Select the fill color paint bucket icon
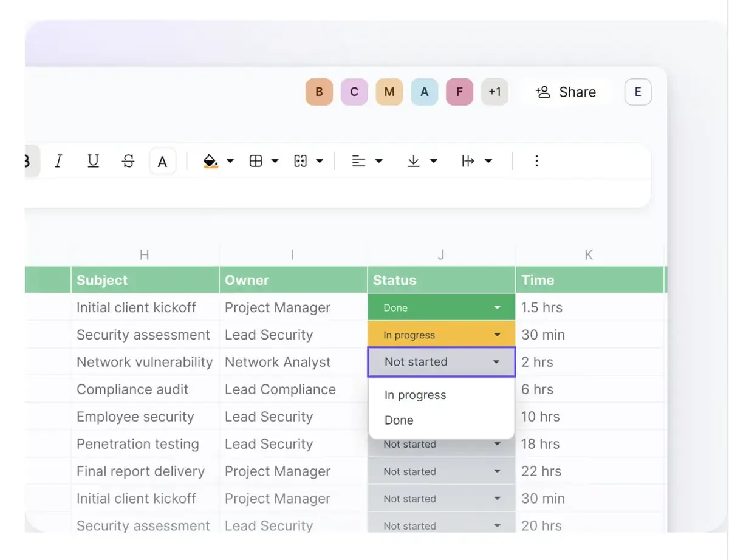 [x=210, y=160]
